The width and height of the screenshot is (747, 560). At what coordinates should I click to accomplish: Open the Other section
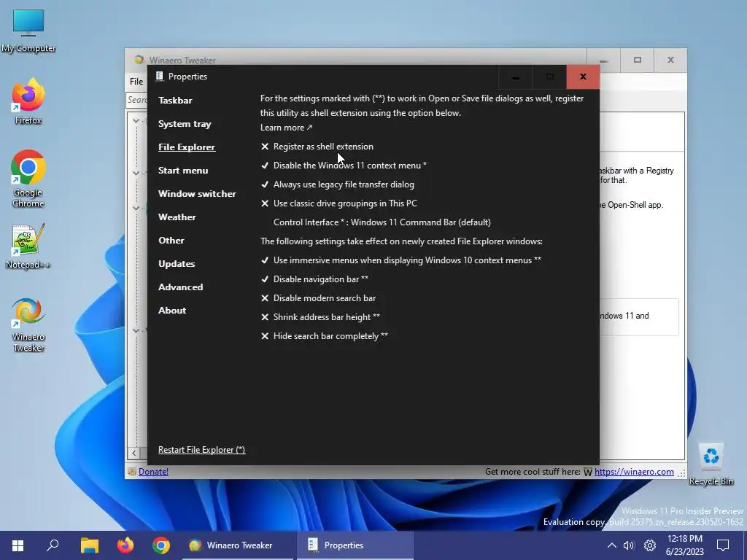point(171,241)
